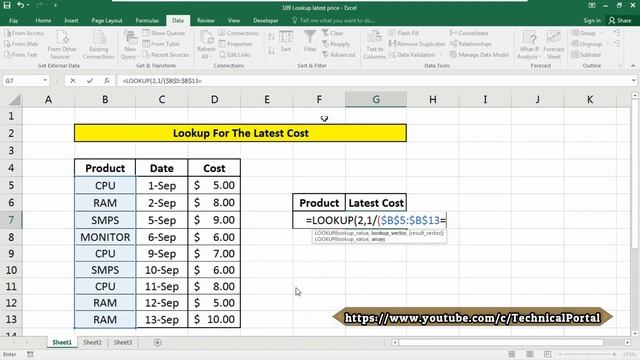Open the Customize Quick Access Toolbar dropdown
This screenshot has width=640, height=360.
pyautogui.click(x=55, y=5)
